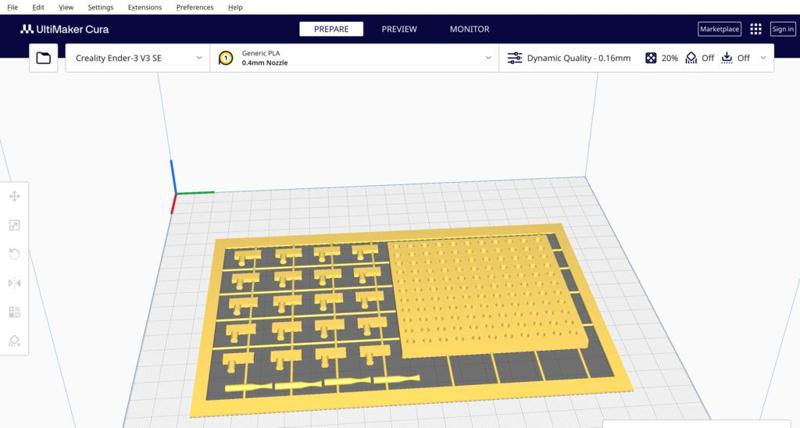Click the 0.4mm Nozzle label
The height and width of the screenshot is (428, 800).
tap(265, 63)
